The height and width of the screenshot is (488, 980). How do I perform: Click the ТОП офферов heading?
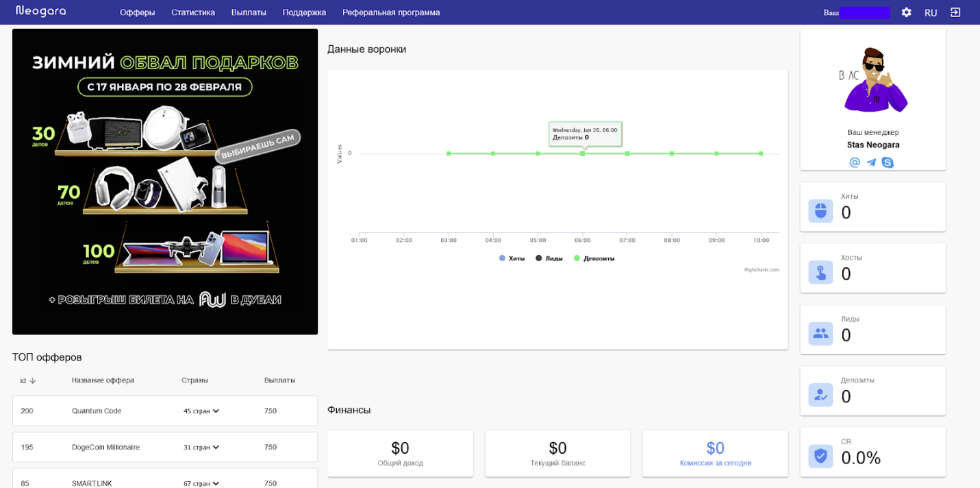(47, 357)
